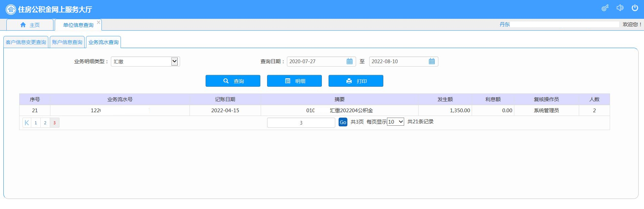Image resolution: width=644 pixels, height=209 pixels.
Task: Click the key icon in the header
Action: tap(605, 8)
